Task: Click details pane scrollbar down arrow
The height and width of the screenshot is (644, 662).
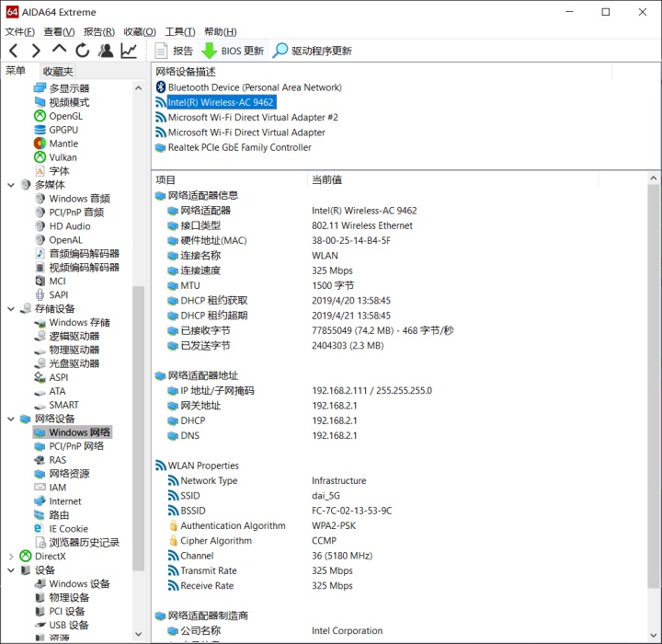Action: coord(654,635)
